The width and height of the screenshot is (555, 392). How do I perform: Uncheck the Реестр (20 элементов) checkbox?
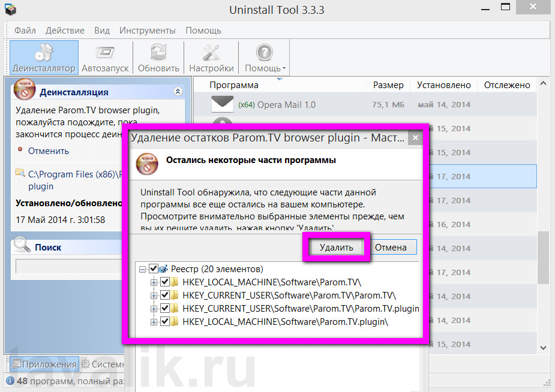point(153,269)
